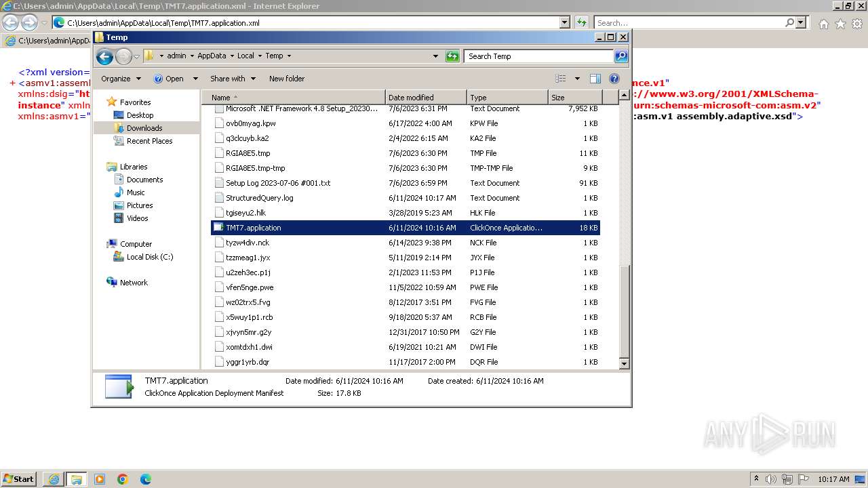Select the StructuredQuery.log file
This screenshot has width=868, height=488.
click(406, 198)
